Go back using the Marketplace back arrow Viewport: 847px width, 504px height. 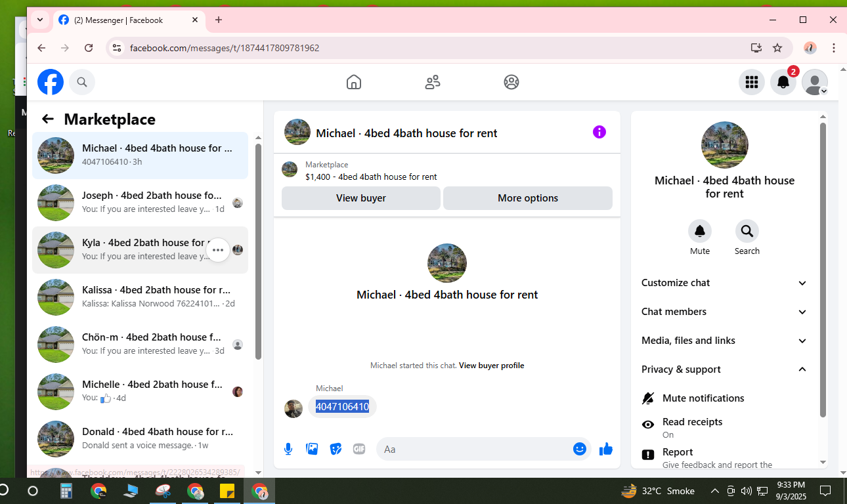pos(48,119)
